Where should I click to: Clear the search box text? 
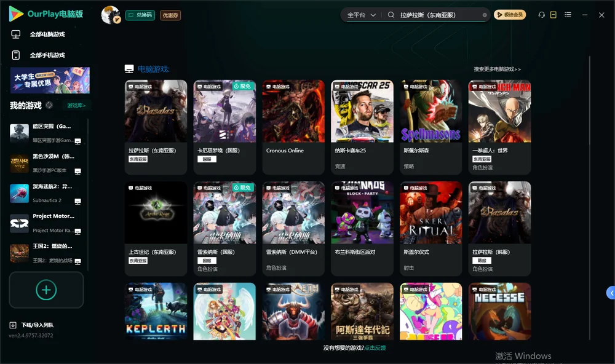tap(485, 15)
